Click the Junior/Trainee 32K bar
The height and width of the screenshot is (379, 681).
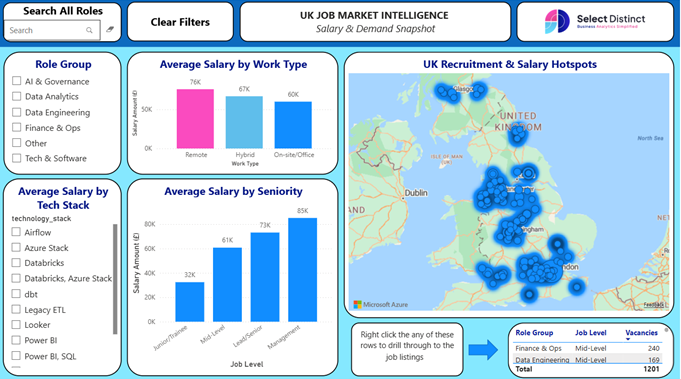pyautogui.click(x=190, y=302)
